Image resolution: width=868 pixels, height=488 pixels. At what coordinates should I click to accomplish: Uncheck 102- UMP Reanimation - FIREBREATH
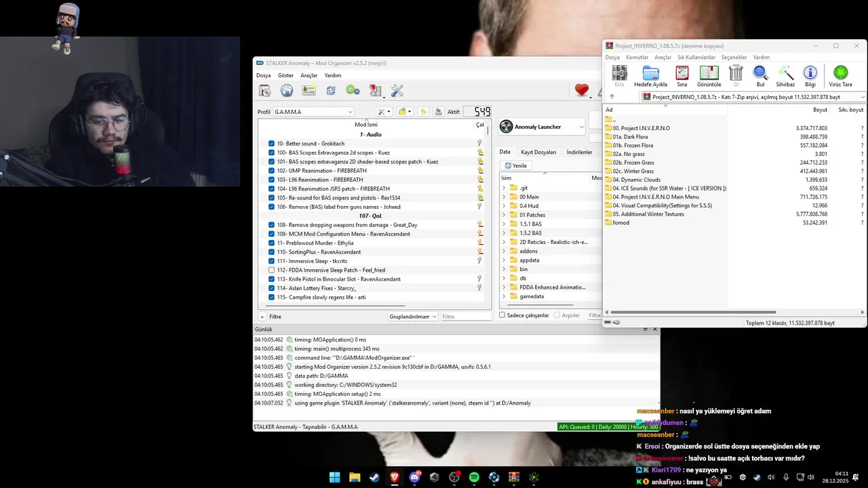point(271,171)
